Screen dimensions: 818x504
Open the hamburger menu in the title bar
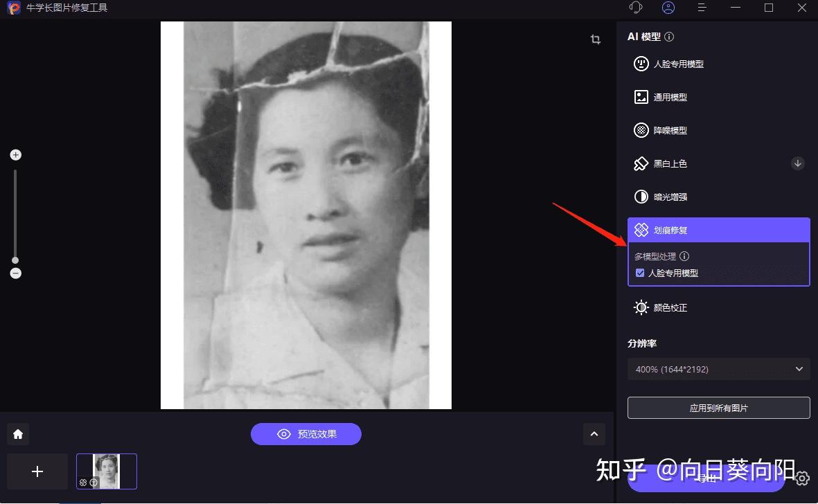[702, 8]
